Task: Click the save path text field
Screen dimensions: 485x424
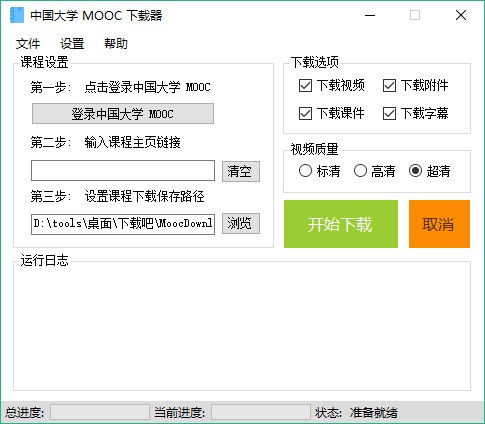Action: pos(123,224)
